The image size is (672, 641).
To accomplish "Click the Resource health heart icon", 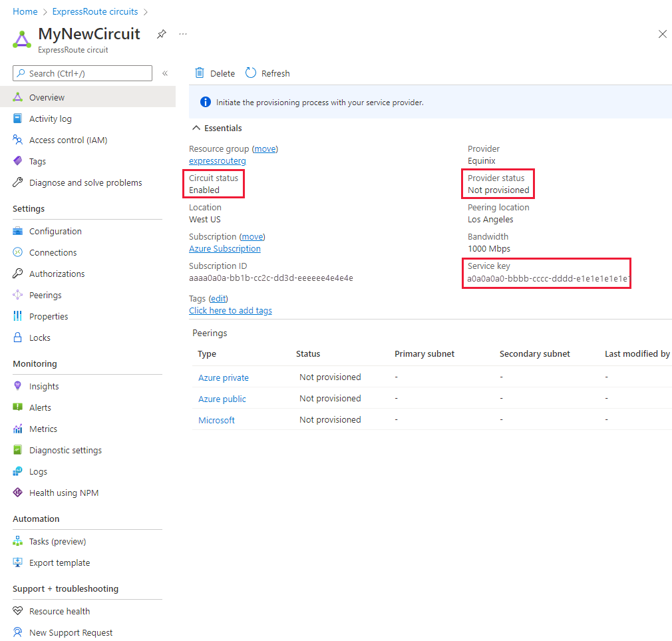I will [x=17, y=611].
